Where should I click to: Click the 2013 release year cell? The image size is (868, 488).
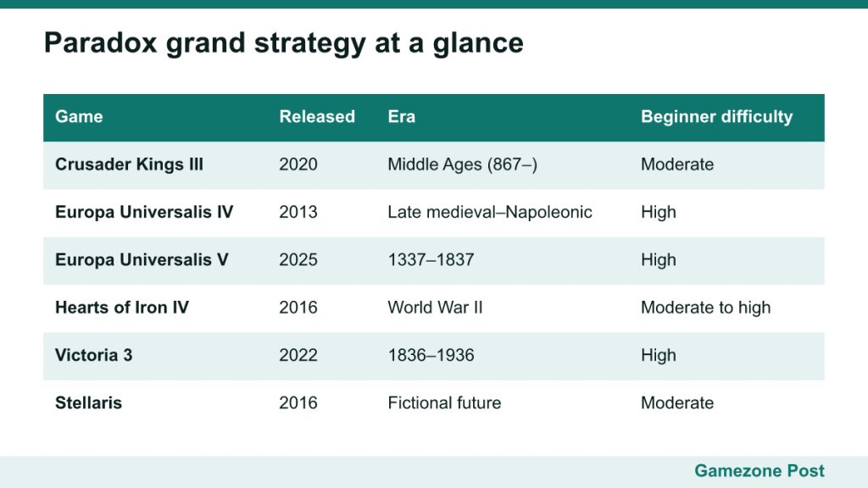pyautogui.click(x=298, y=212)
